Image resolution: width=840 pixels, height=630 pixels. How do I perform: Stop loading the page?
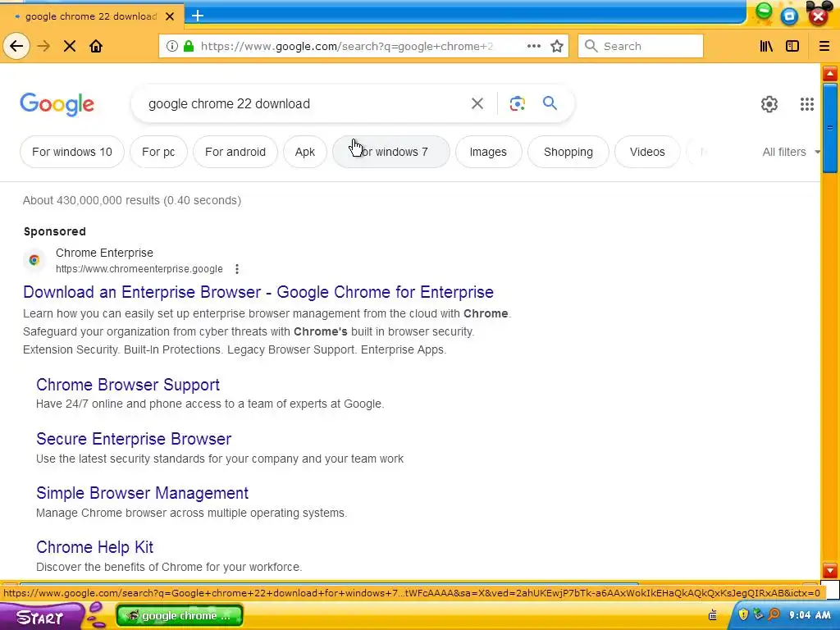(x=70, y=46)
